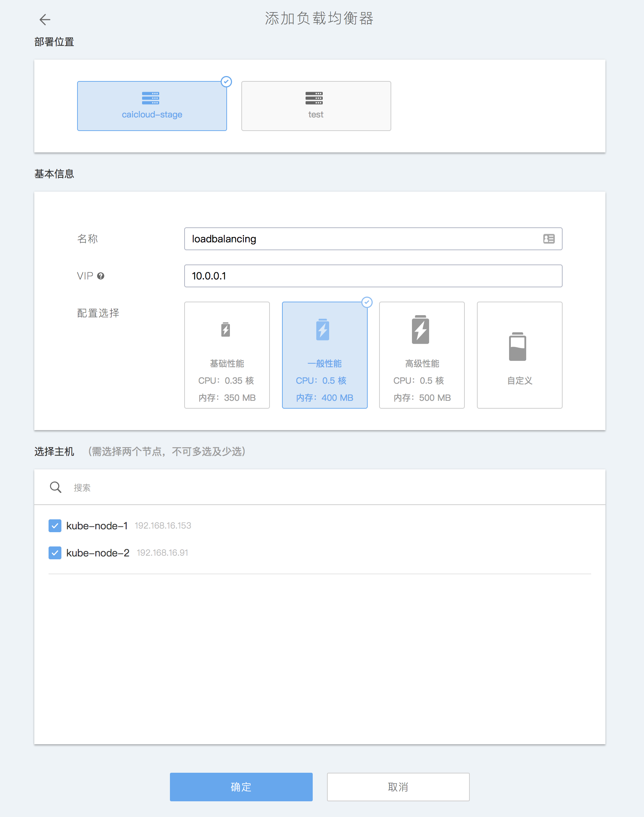Click the server icon in test card
644x817 pixels.
(314, 98)
